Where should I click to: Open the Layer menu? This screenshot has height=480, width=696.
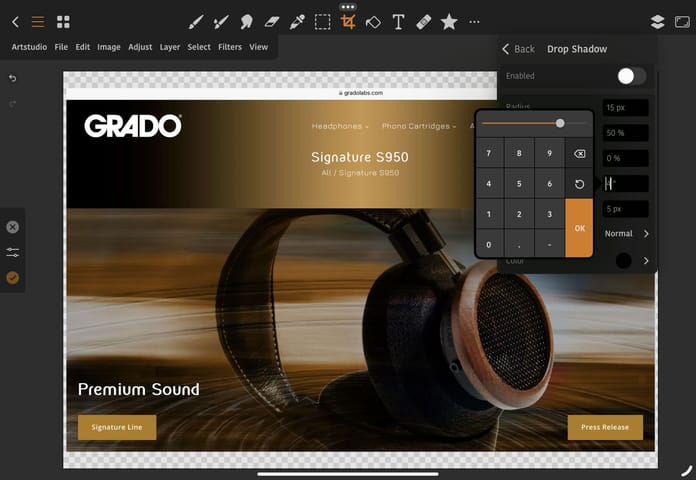(x=170, y=47)
